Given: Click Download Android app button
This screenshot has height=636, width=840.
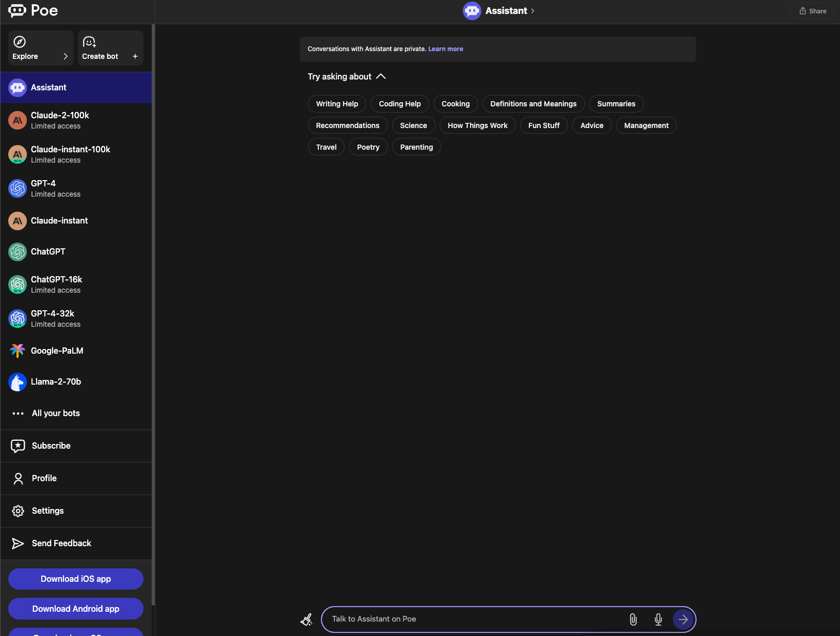Looking at the screenshot, I should [76, 609].
